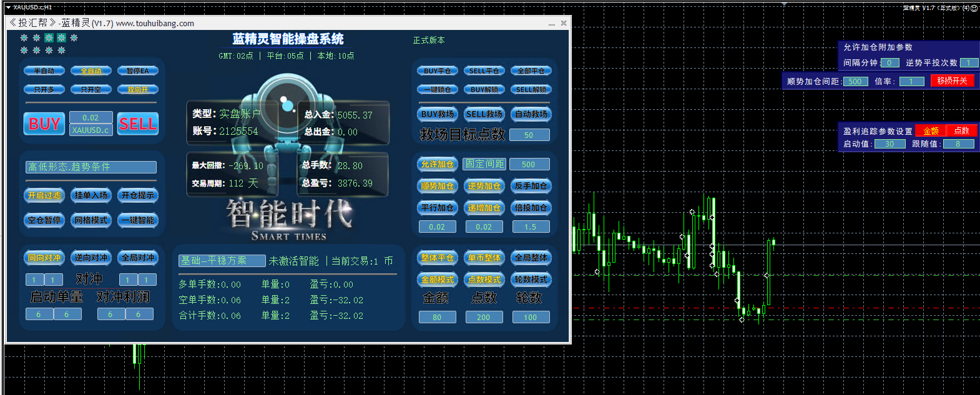The width and height of the screenshot is (980, 395).
Task: Select 逆向对冲 hedge mode
Action: [91, 258]
